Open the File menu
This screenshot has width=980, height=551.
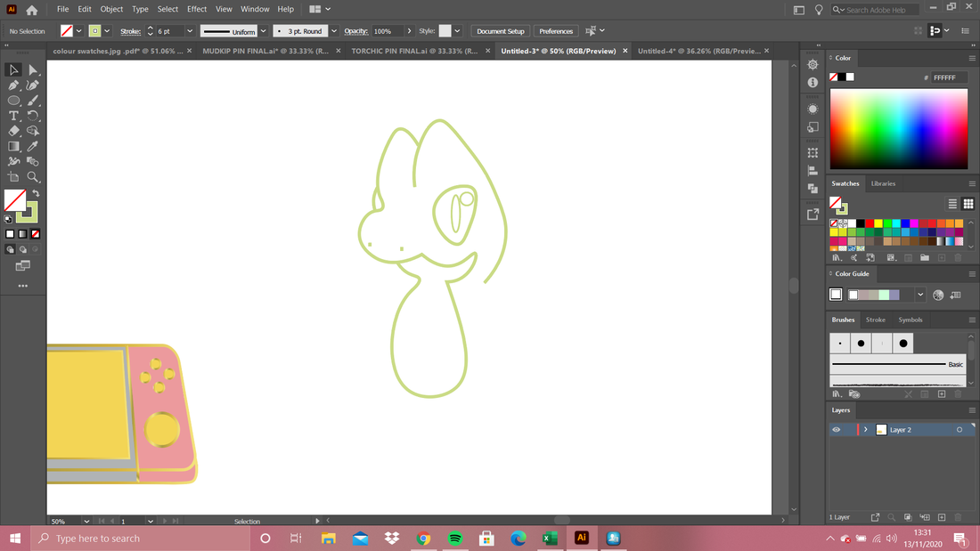tap(62, 10)
